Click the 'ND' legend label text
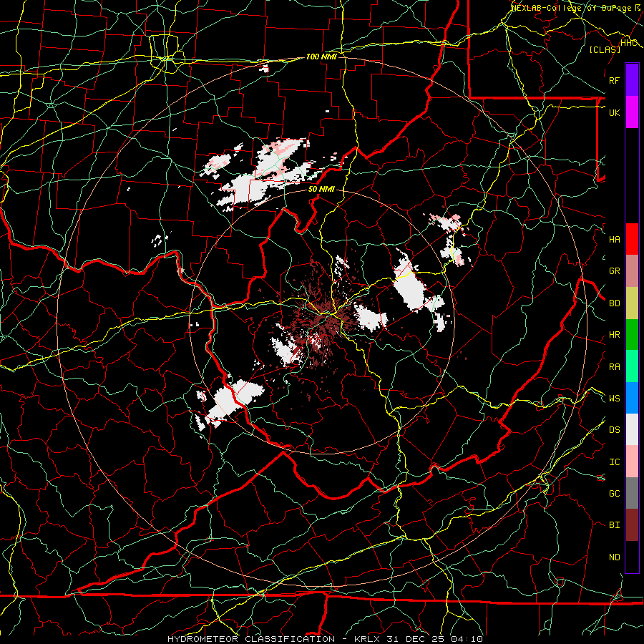644x644 pixels. tap(615, 557)
